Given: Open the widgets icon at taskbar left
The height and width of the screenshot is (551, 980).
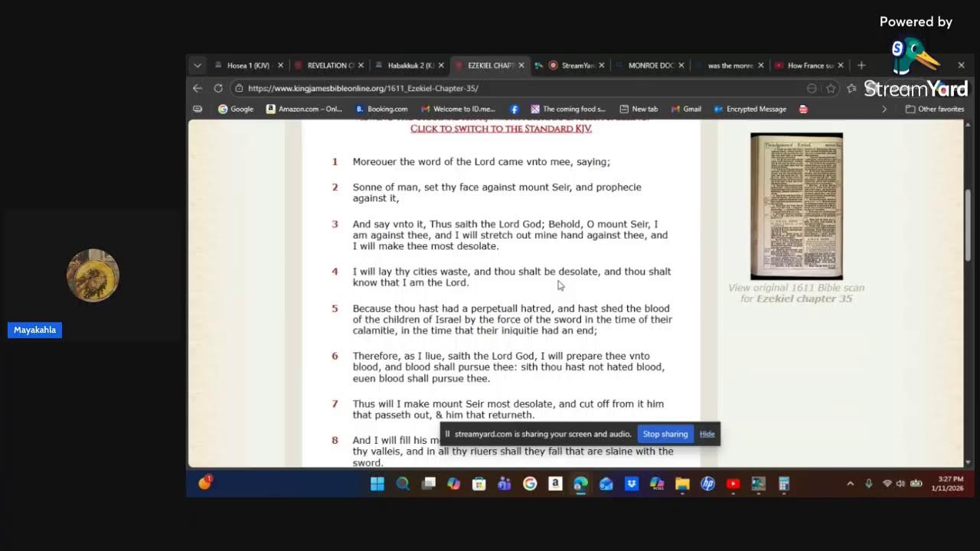Looking at the screenshot, I should pos(204,483).
